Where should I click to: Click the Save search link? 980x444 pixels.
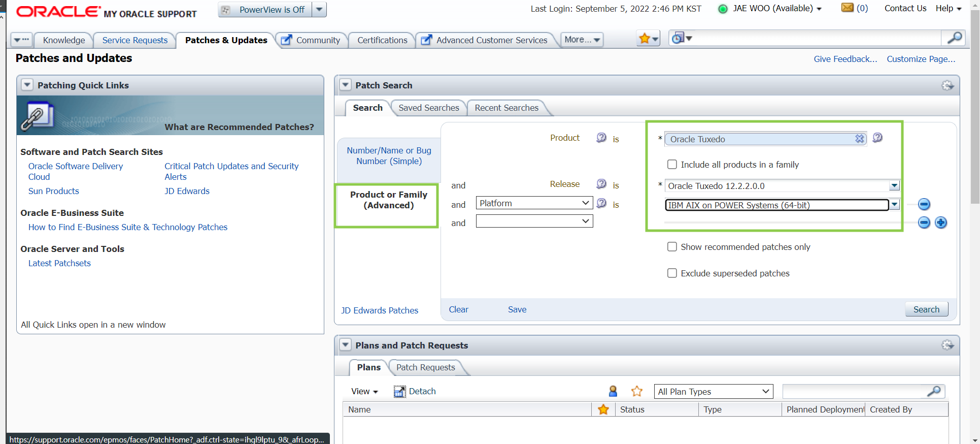click(x=517, y=309)
